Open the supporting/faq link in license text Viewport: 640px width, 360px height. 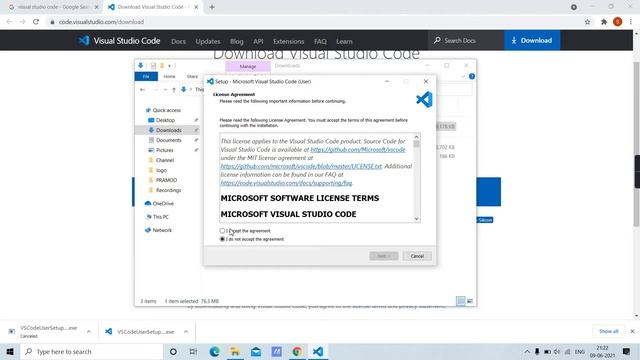coord(286,183)
